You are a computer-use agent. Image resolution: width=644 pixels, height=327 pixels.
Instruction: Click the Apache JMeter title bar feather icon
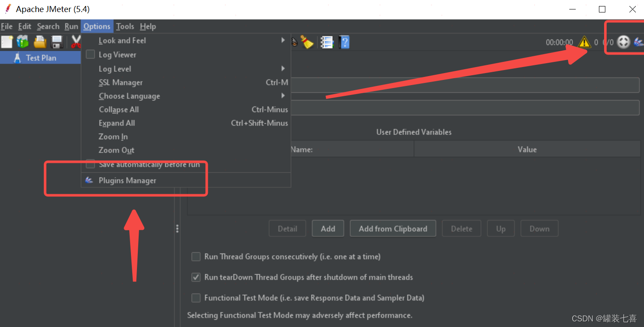(x=8, y=9)
